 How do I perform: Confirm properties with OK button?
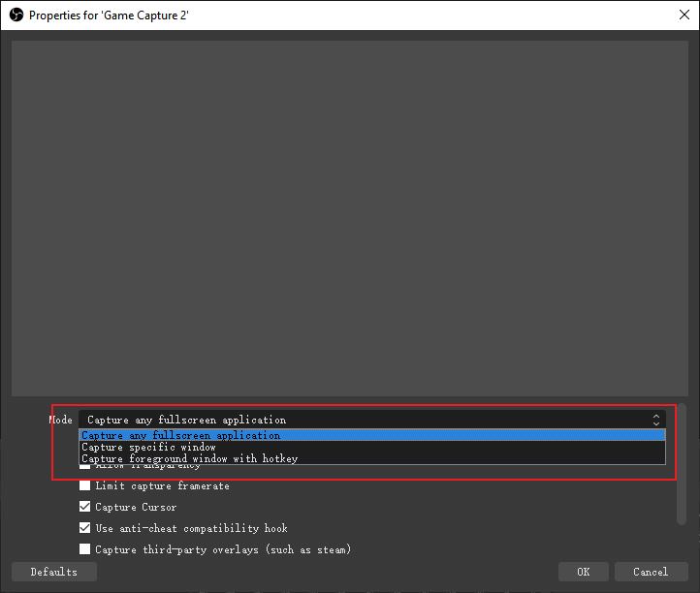(x=583, y=572)
